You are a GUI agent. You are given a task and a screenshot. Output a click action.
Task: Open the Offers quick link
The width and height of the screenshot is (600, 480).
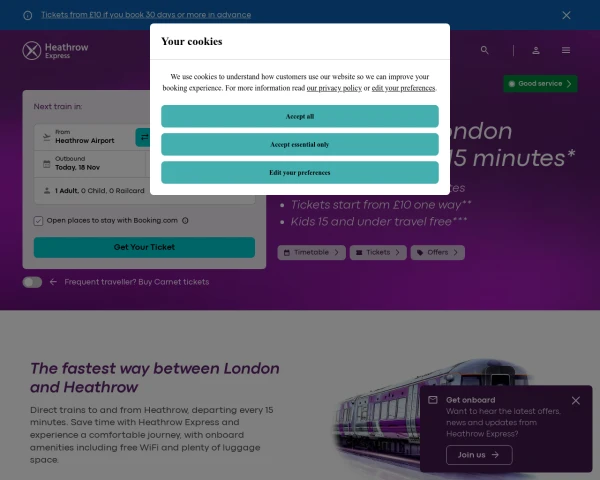[x=438, y=252]
